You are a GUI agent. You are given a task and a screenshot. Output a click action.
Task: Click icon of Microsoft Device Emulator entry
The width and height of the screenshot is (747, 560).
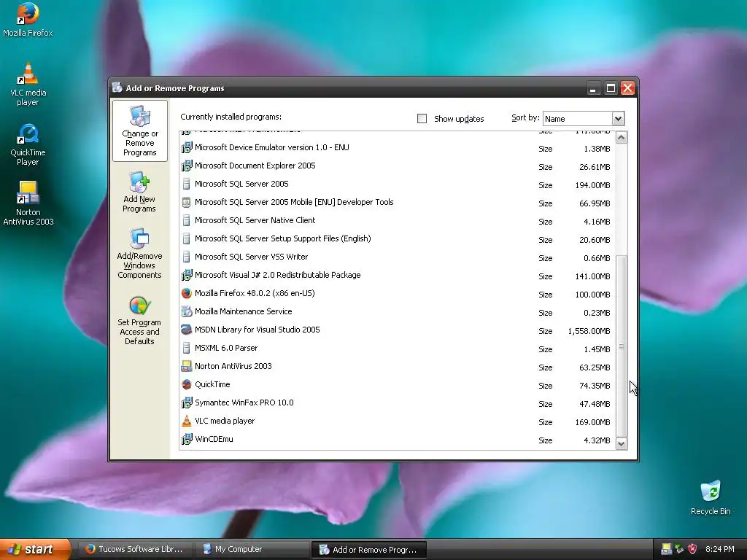tap(186, 147)
